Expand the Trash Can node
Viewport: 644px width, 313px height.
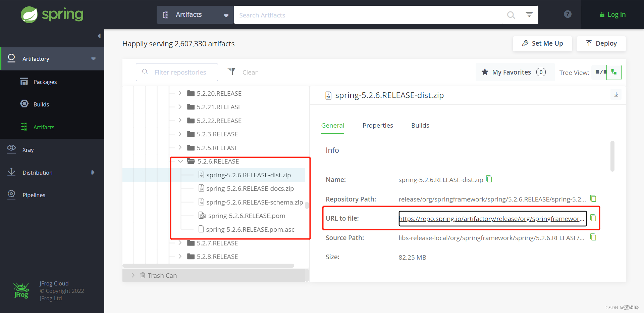133,275
